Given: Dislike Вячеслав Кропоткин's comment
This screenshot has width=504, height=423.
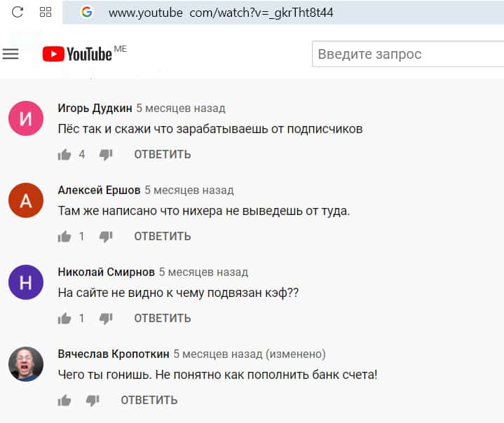Looking at the screenshot, I should 93,401.
